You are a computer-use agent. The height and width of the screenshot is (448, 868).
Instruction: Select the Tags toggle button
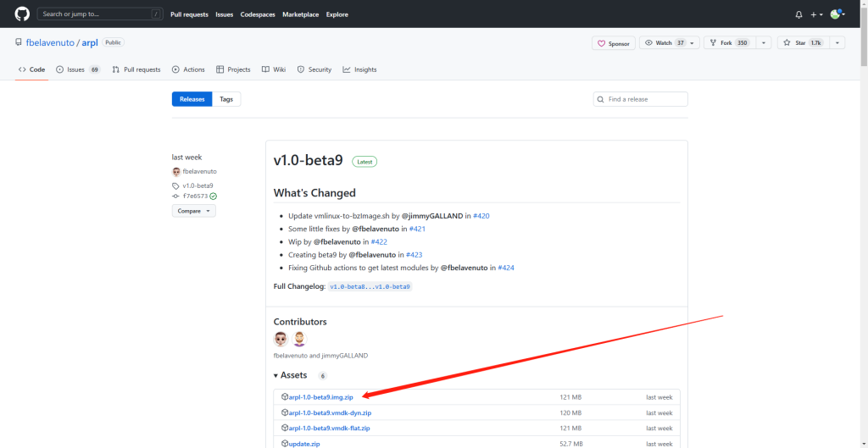pyautogui.click(x=226, y=99)
